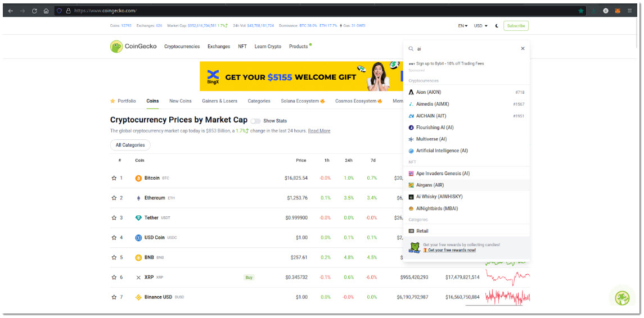Image resolution: width=644 pixels, height=318 pixels.
Task: Switch to the New Coins tab
Action: [181, 101]
